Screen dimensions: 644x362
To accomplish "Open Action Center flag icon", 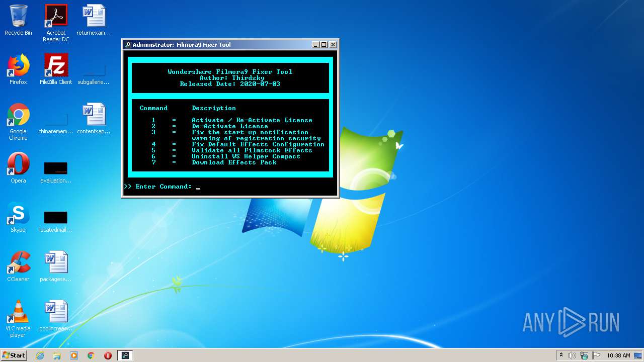I will tap(596, 355).
